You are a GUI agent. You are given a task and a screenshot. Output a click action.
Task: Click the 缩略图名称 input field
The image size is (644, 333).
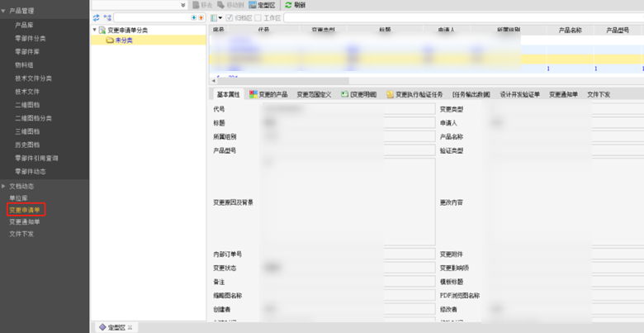tap(348, 295)
